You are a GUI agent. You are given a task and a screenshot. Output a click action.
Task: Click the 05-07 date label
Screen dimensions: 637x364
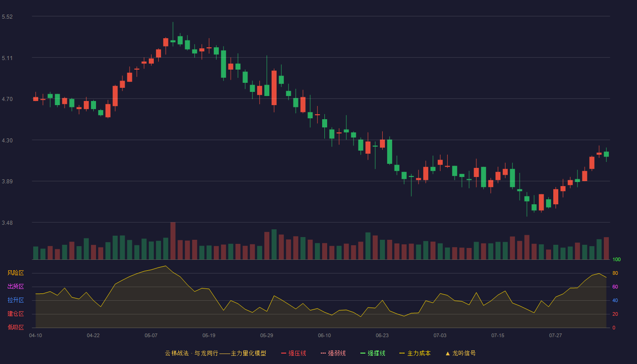151,335
